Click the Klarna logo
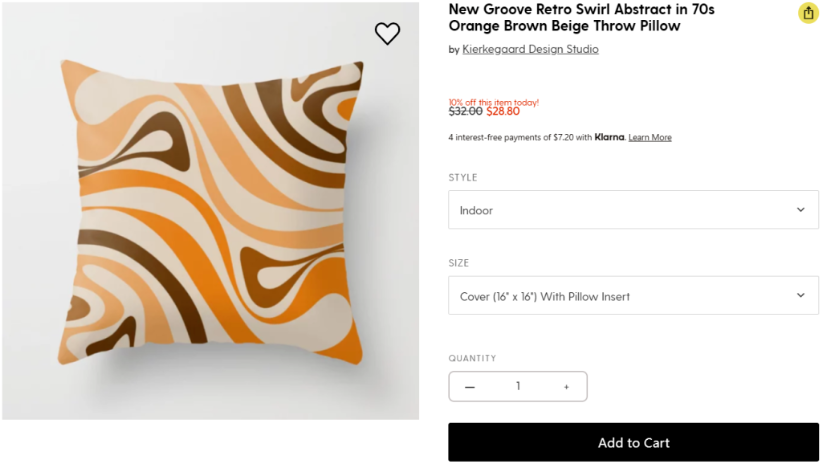This screenshot has height=467, width=824. [x=609, y=137]
